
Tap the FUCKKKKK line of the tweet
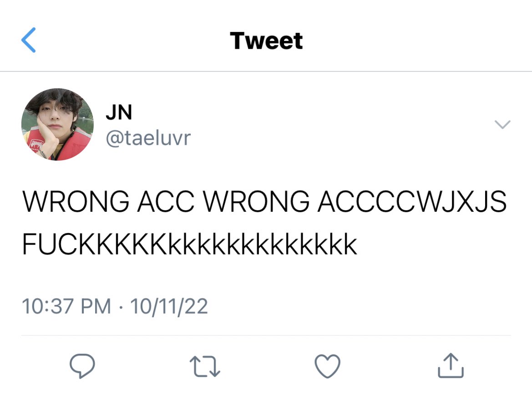[x=189, y=244]
